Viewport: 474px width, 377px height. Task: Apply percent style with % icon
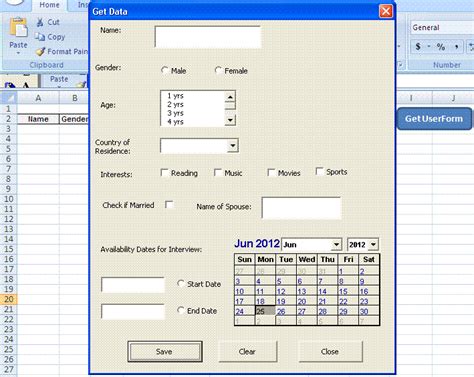[x=441, y=47]
